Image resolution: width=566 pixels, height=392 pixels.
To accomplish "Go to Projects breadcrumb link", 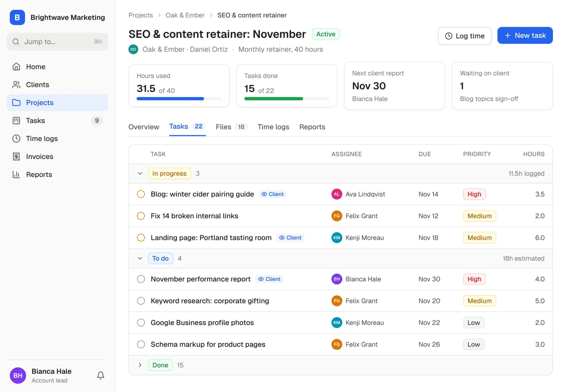I will (x=141, y=15).
